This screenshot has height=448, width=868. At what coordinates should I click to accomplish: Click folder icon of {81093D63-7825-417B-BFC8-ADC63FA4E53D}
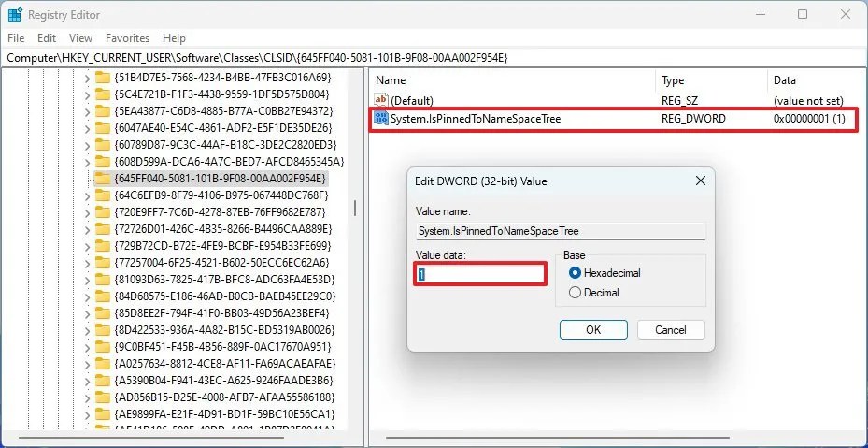click(x=103, y=280)
